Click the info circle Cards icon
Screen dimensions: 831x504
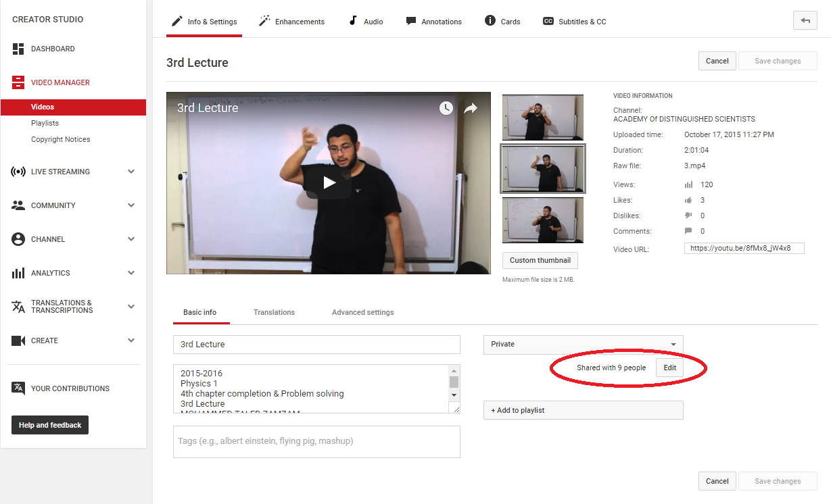pos(490,21)
